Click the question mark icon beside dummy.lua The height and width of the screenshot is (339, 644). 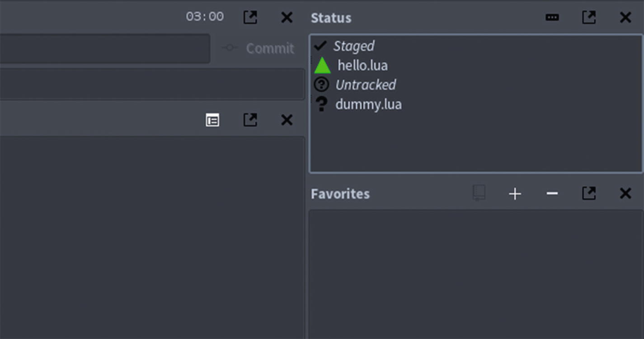321,104
